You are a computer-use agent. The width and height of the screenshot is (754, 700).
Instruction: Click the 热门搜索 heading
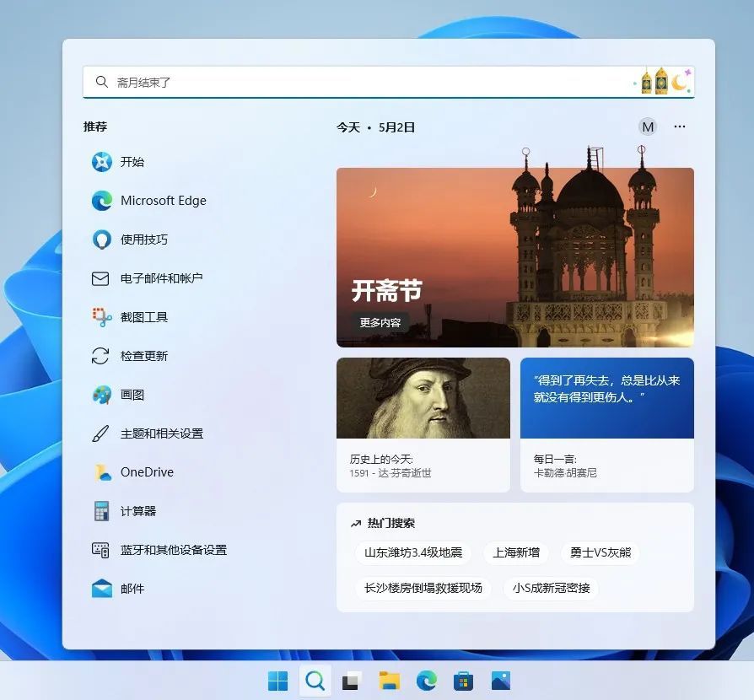tap(391, 523)
